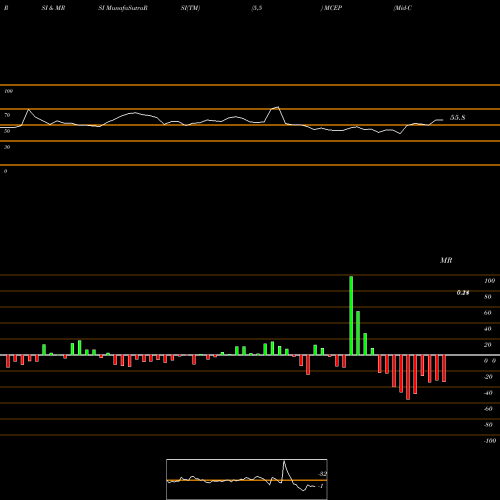Click the 80 label on MR axis
Image resolution: width=500 pixels, height=500 pixels.
pos(488,297)
